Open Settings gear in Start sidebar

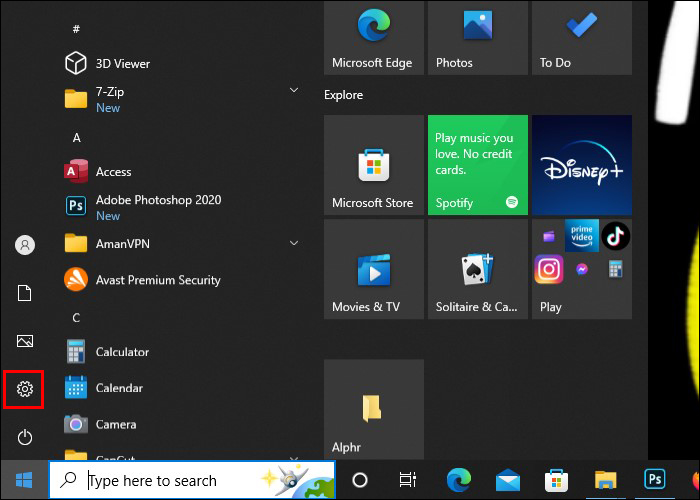click(x=25, y=389)
